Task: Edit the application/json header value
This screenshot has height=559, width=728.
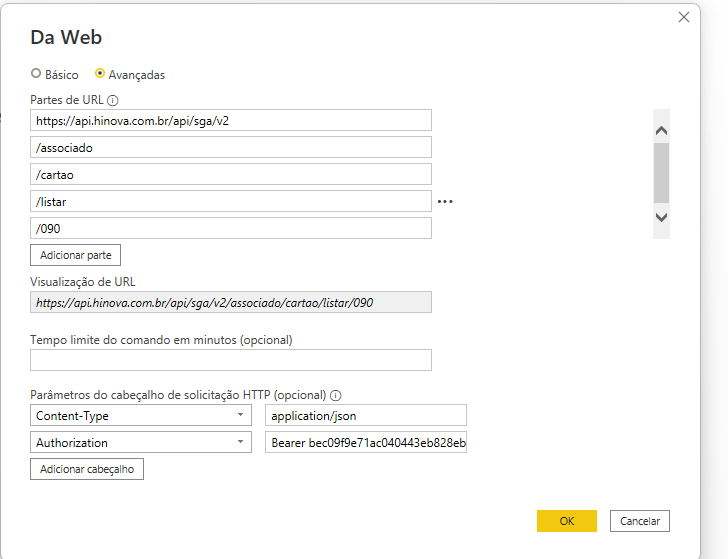Action: (x=366, y=415)
